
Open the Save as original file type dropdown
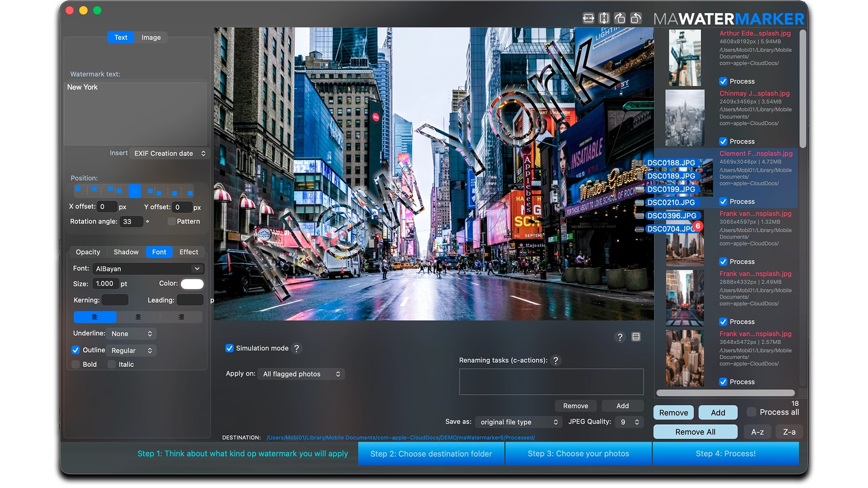click(518, 422)
